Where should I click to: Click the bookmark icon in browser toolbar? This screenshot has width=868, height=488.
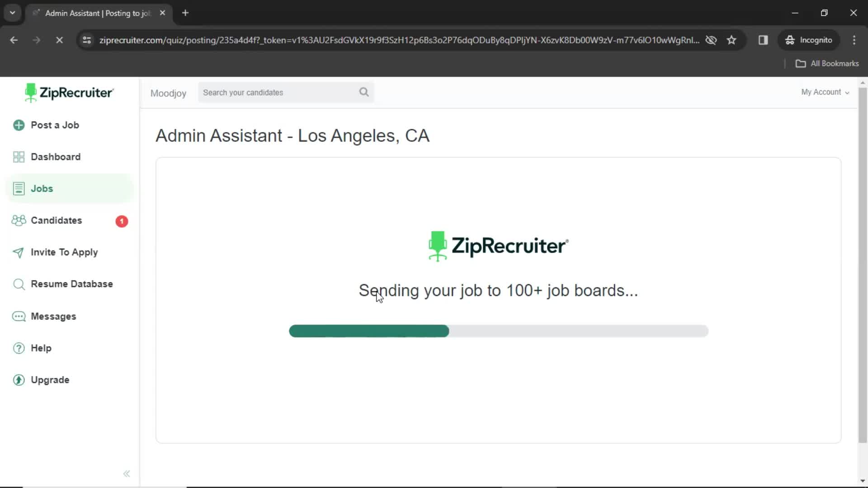pyautogui.click(x=731, y=40)
